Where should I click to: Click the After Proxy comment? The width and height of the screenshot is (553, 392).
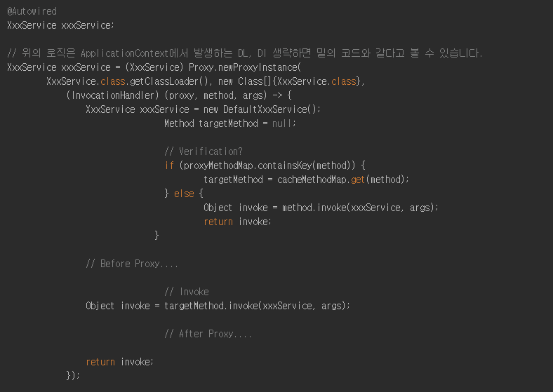pyautogui.click(x=208, y=334)
